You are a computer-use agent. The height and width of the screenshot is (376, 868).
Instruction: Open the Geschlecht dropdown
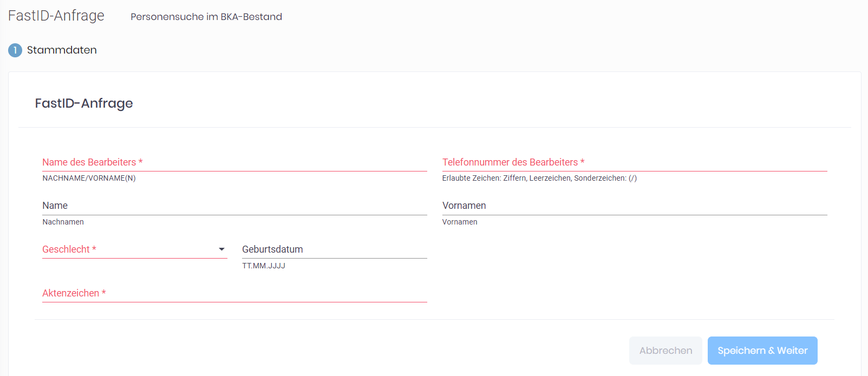135,249
